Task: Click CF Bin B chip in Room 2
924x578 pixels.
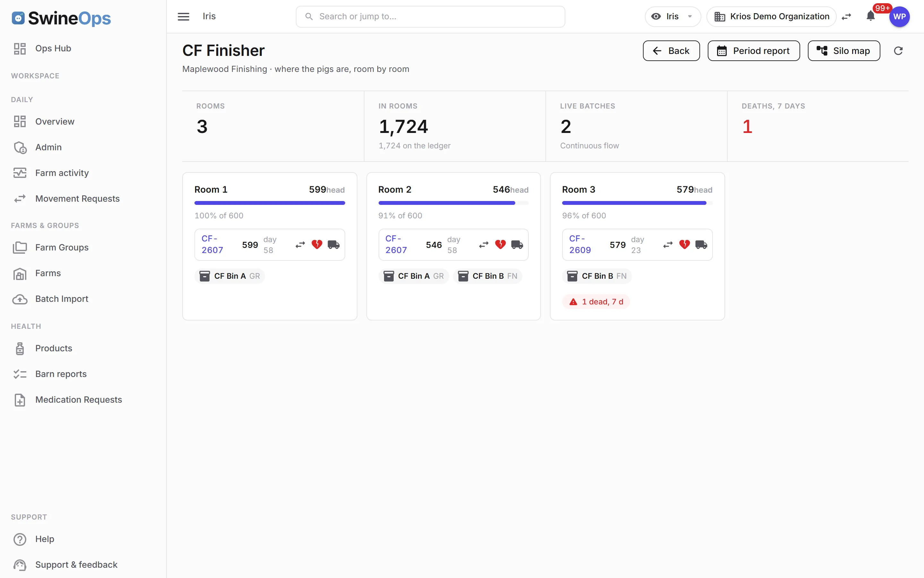Action: tap(488, 276)
